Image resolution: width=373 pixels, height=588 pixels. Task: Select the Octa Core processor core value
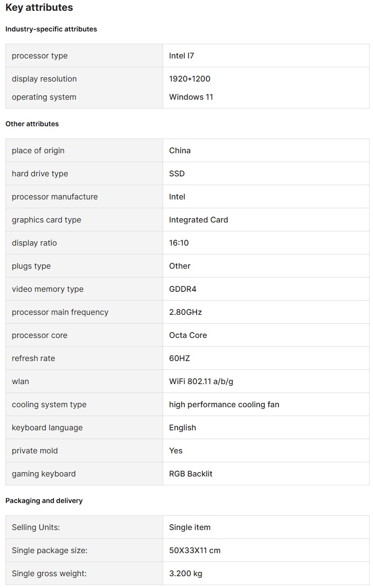(188, 335)
